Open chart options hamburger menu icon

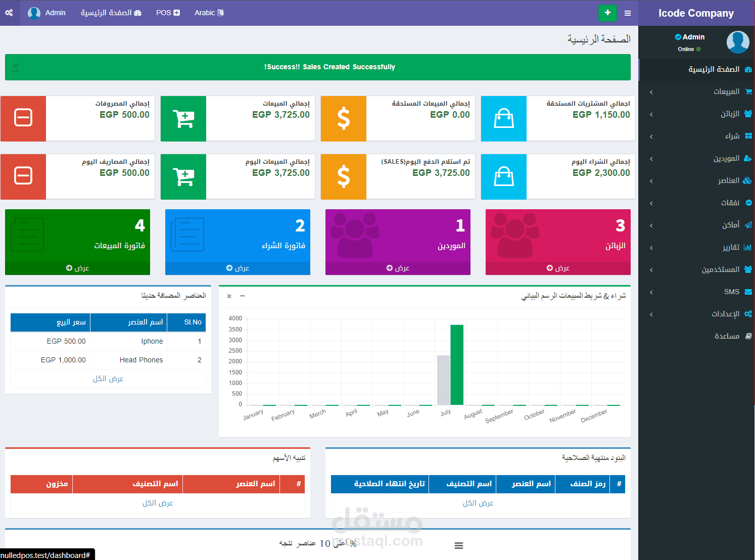(x=459, y=545)
